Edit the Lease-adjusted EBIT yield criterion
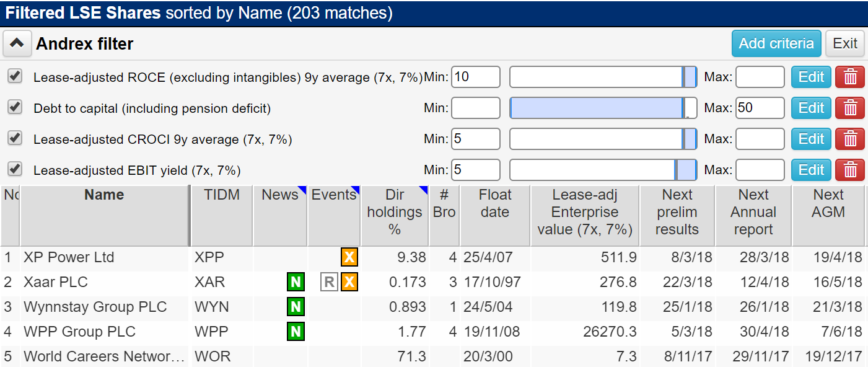 pyautogui.click(x=811, y=170)
